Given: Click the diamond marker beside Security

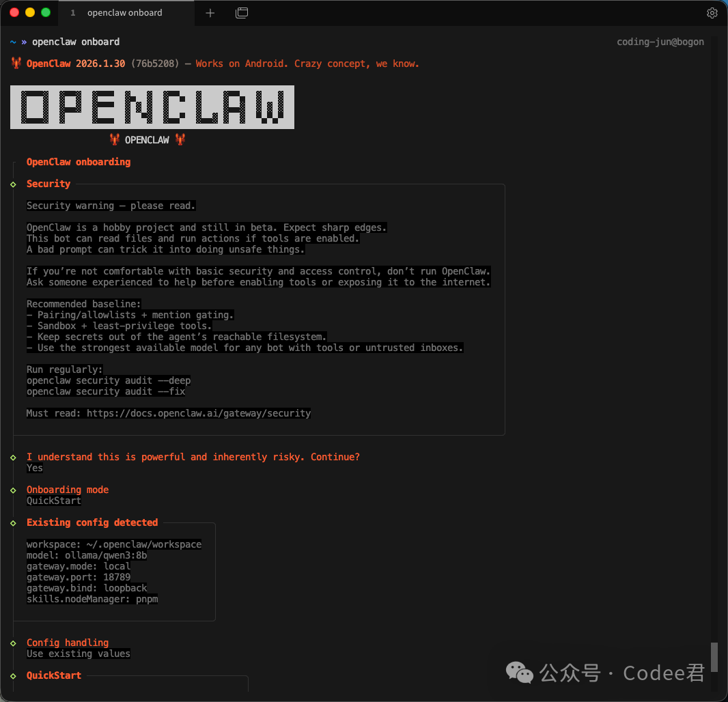Looking at the screenshot, I should 13,184.
